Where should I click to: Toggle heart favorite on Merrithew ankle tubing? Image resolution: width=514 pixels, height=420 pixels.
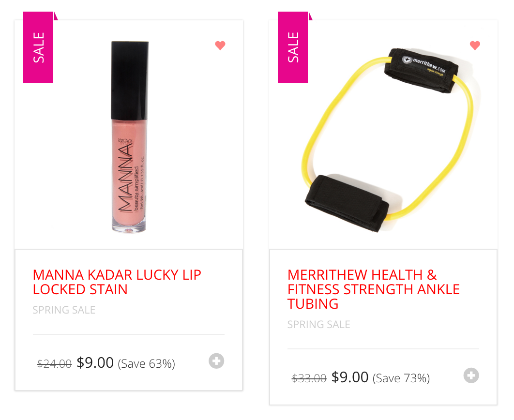tap(475, 45)
